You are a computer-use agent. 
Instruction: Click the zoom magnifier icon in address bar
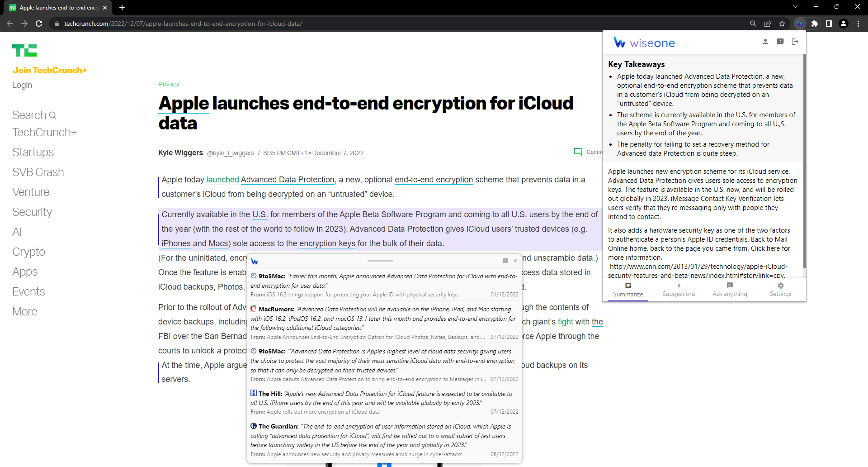click(x=753, y=24)
